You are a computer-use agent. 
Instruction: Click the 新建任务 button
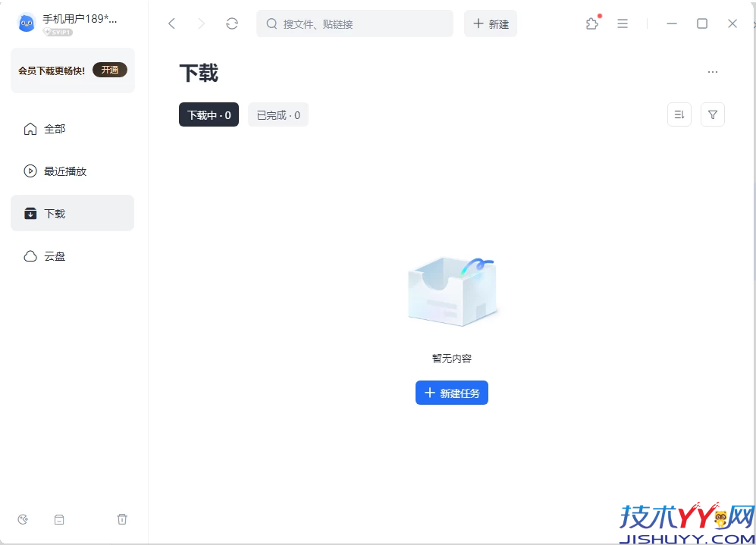pyautogui.click(x=451, y=393)
